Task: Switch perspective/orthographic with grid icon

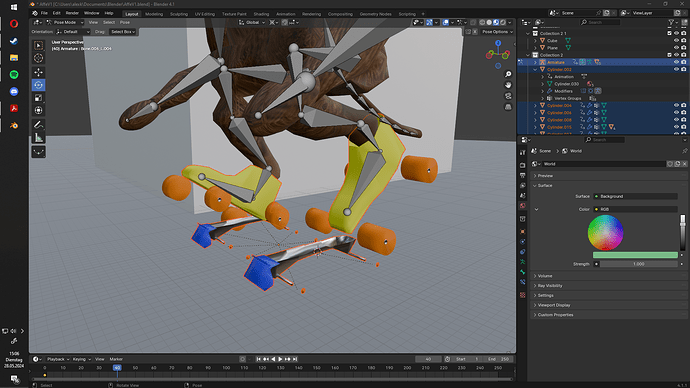Action: (508, 107)
